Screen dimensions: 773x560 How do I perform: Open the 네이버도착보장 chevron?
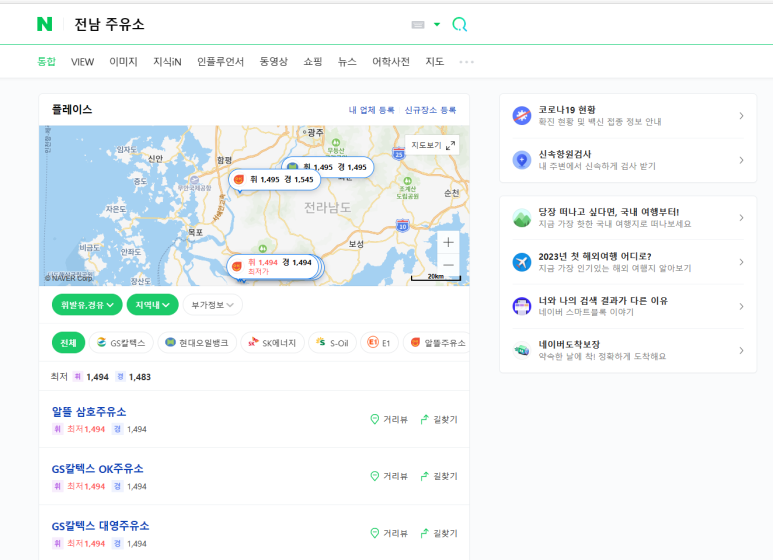click(741, 350)
